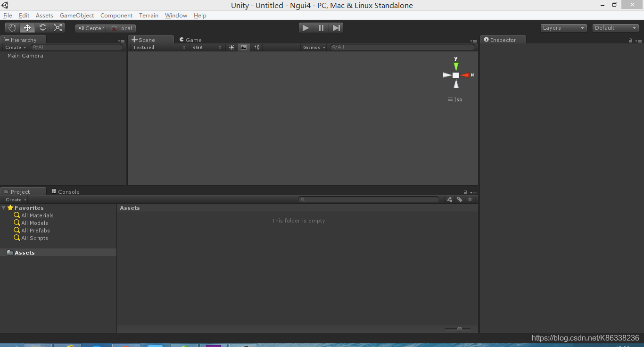Collapse the Favorites tree section

pos(4,208)
